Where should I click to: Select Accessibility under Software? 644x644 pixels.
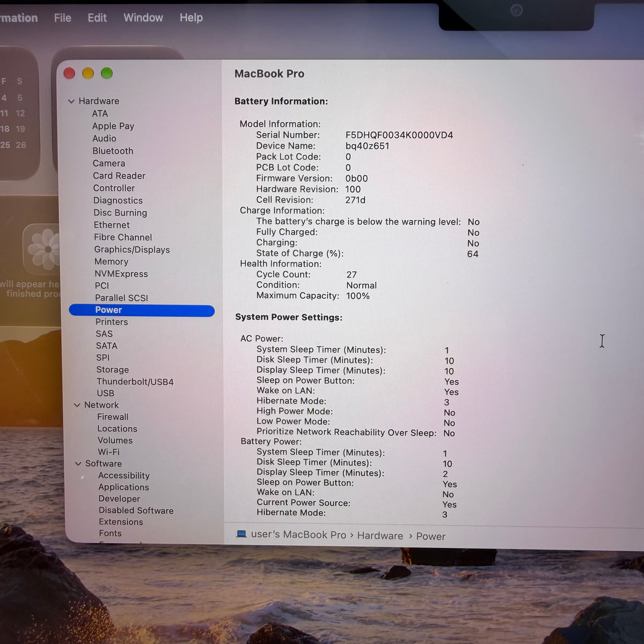point(124,475)
